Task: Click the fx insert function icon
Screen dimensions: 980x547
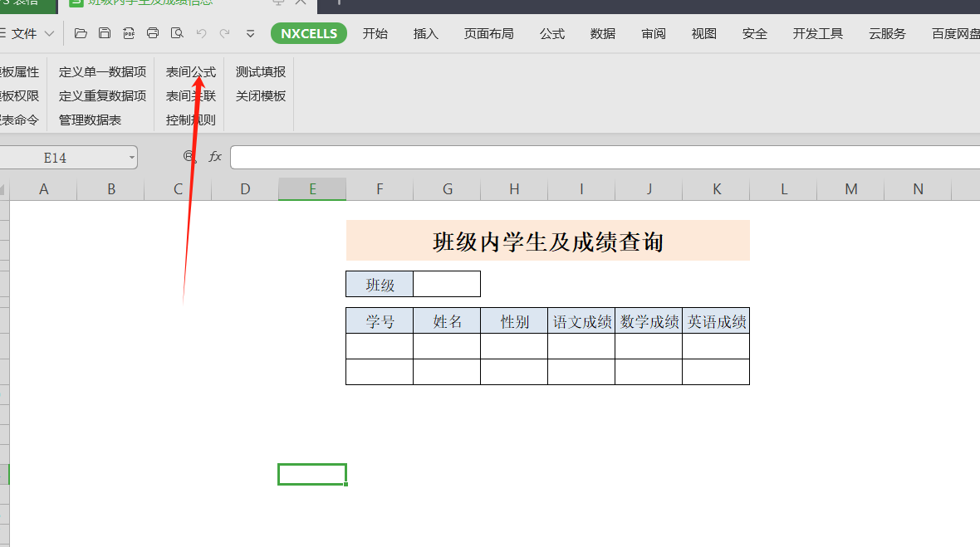Action: pos(215,157)
